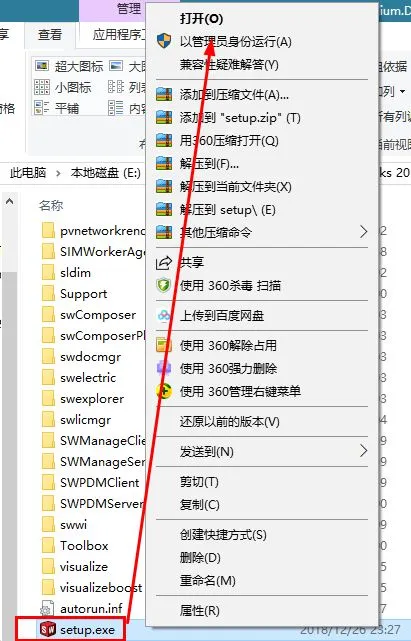The width and height of the screenshot is (411, 641).
Task: Select 添加到 "setup.zip" (T) menu entry
Action: pos(240,118)
